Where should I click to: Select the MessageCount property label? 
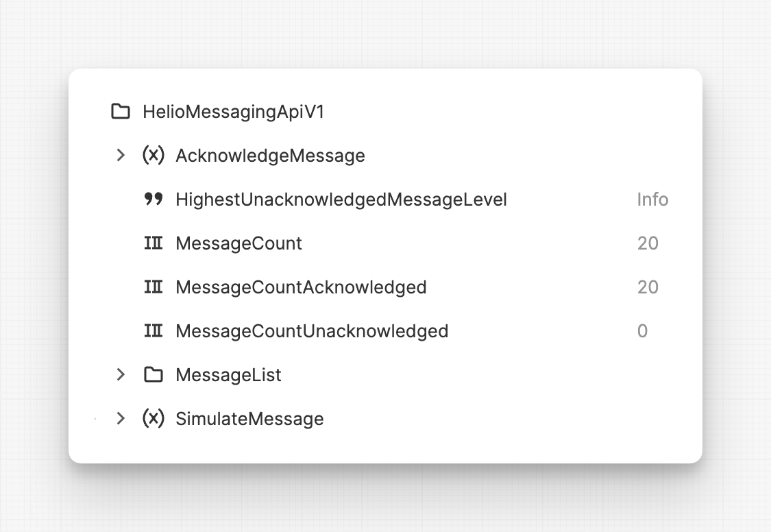coord(238,243)
